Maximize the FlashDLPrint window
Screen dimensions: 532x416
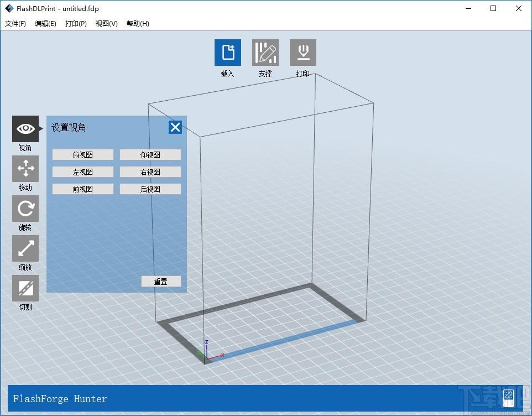[x=494, y=8]
